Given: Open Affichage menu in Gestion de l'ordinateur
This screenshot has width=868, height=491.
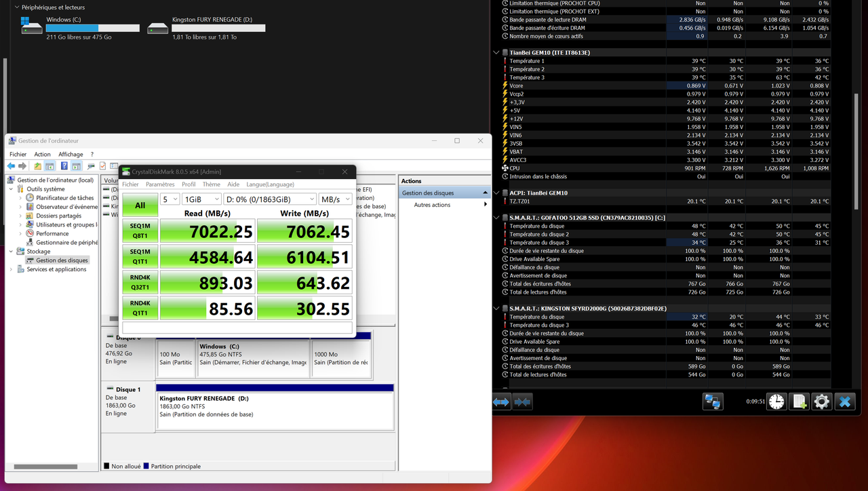Looking at the screenshot, I should 71,155.
